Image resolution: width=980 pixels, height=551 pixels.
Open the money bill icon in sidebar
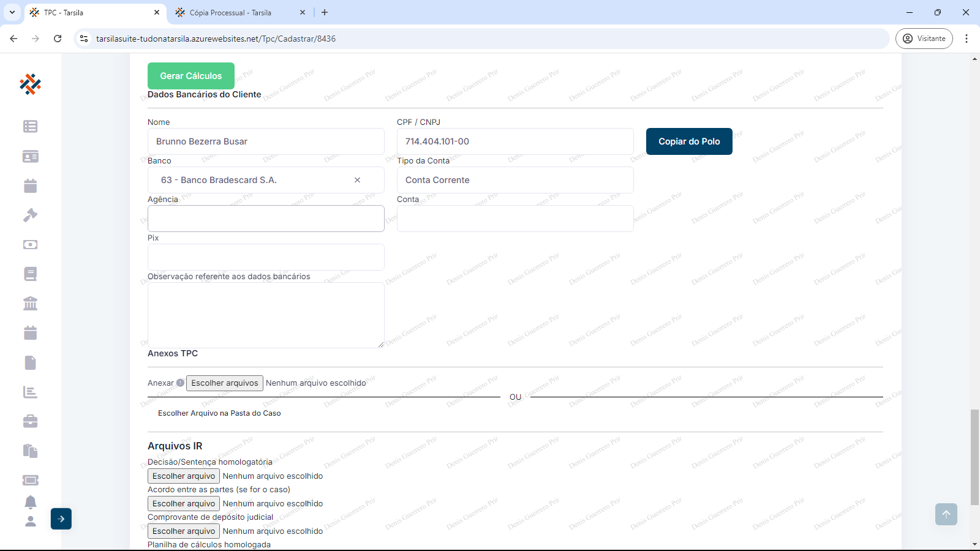[x=30, y=244]
